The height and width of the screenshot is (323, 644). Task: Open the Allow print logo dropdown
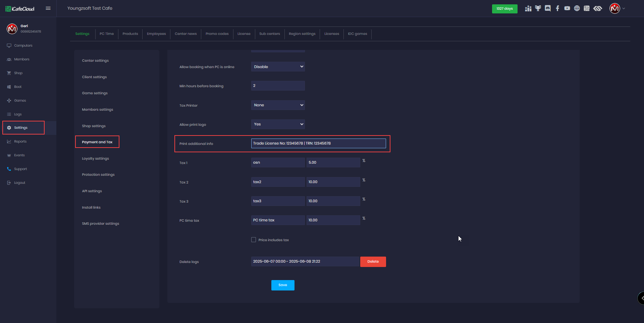tap(278, 124)
